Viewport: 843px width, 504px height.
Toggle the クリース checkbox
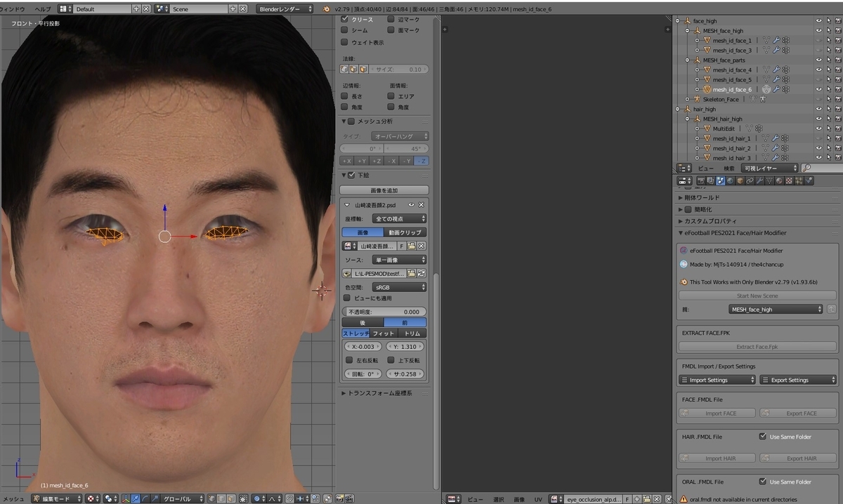(x=345, y=20)
